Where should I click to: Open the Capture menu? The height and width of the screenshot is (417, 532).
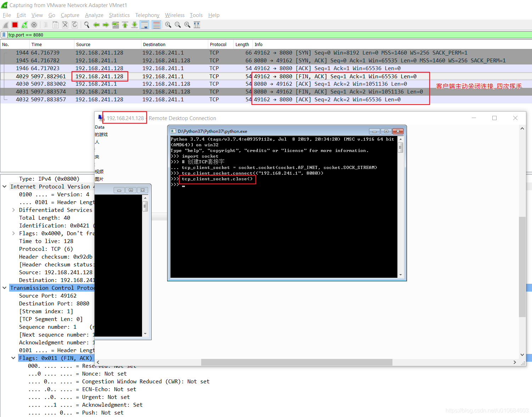click(x=70, y=15)
